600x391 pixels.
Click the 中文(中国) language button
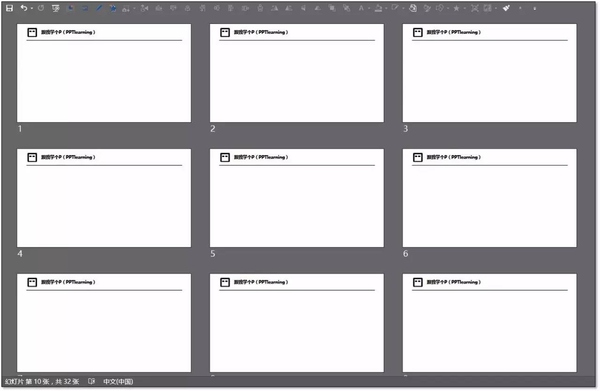[118, 381]
